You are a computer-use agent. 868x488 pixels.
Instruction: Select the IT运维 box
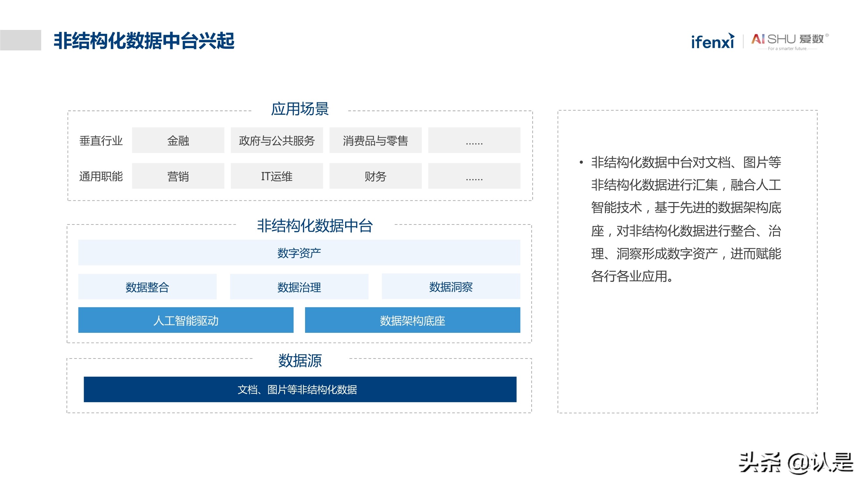click(x=277, y=176)
